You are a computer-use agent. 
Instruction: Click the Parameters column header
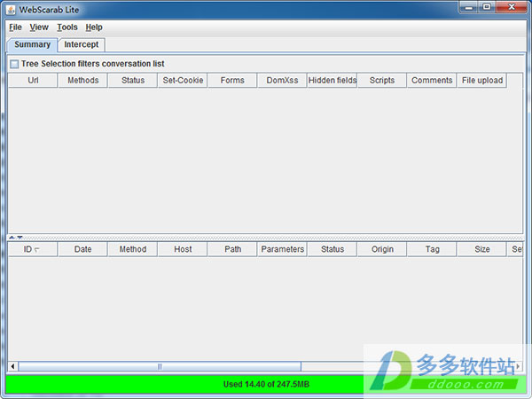point(282,249)
